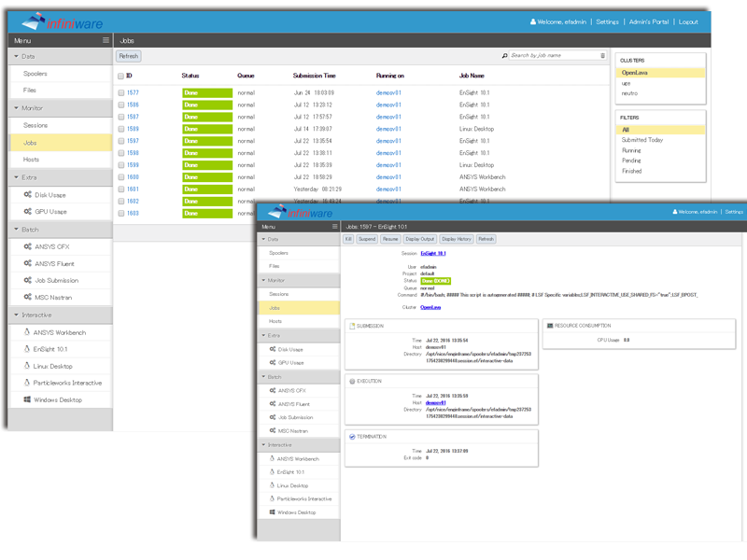Click the clear icon inside the job search box
The width and height of the screenshot is (747, 560).
[x=602, y=56]
